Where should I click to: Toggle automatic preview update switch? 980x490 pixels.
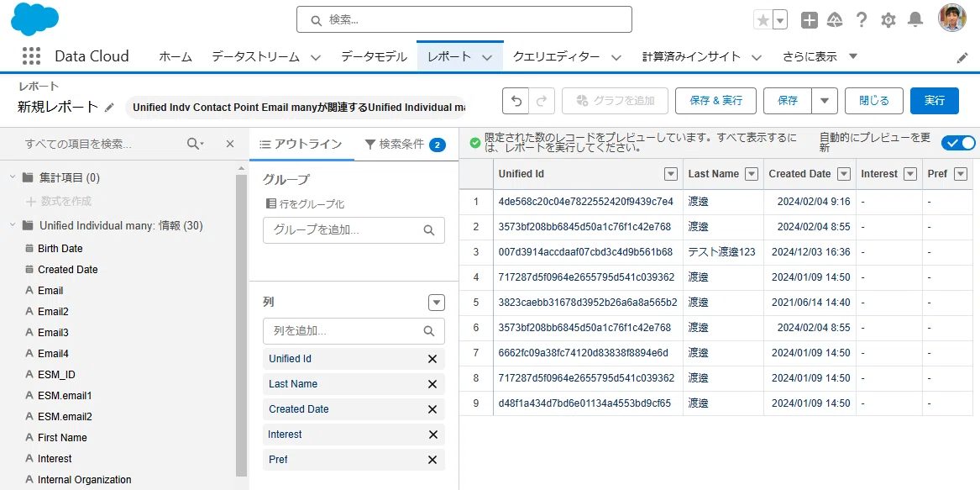coord(958,143)
